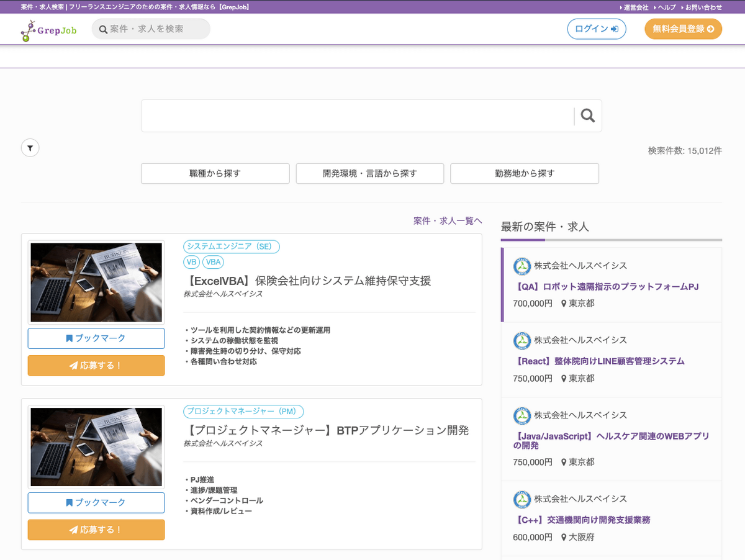745x560 pixels.
Task: Click the ログイン button
Action: coord(597,29)
